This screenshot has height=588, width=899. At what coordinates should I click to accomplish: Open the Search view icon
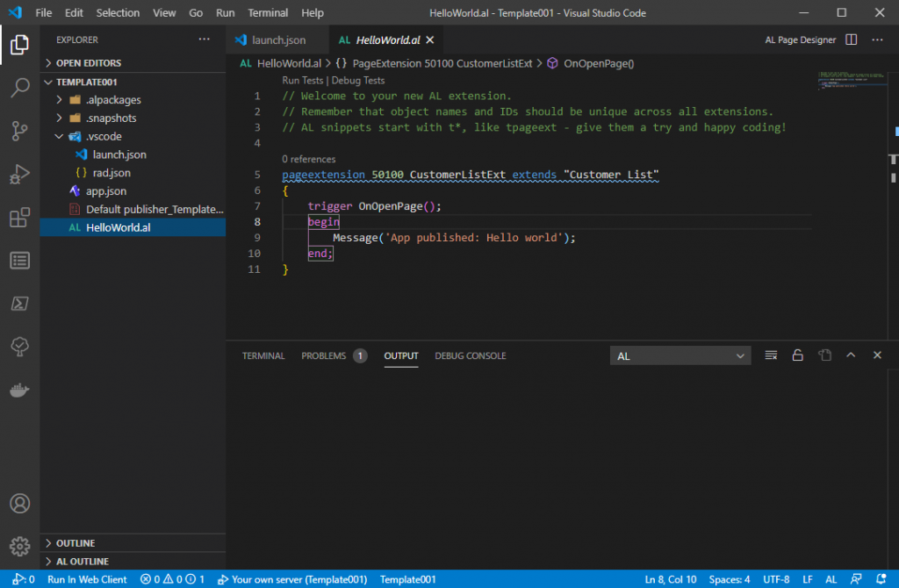(19, 88)
